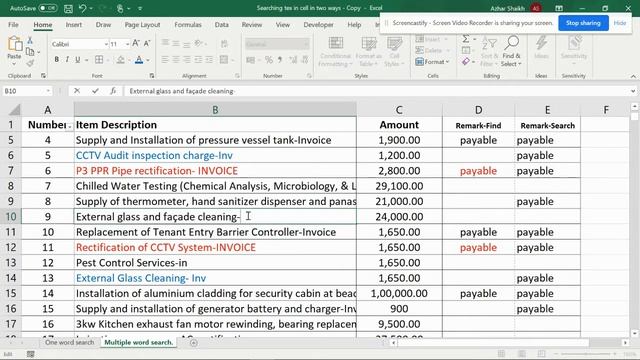This screenshot has width=640, height=360.
Task: Click the Name Box showing B10
Action: (x=27, y=91)
